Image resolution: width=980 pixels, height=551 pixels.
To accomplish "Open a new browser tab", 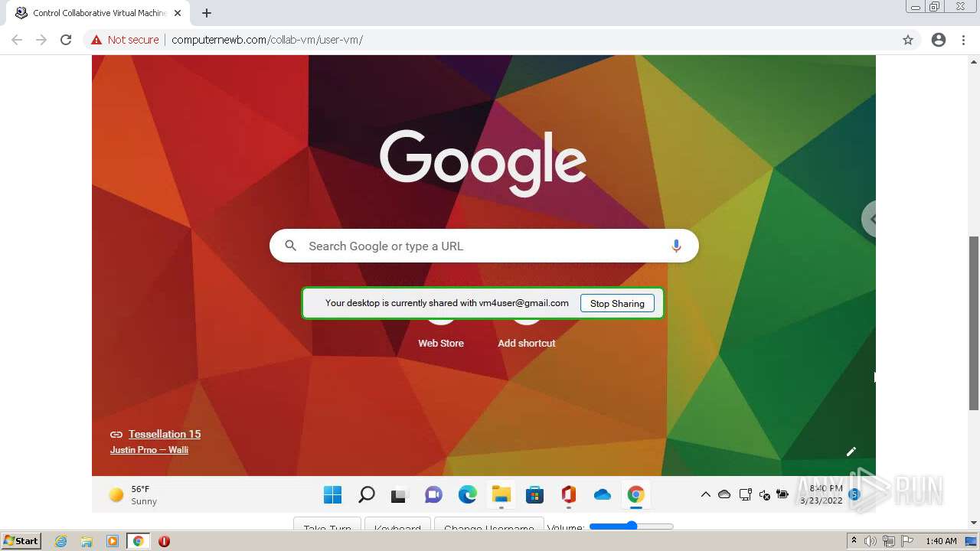I will point(207,13).
